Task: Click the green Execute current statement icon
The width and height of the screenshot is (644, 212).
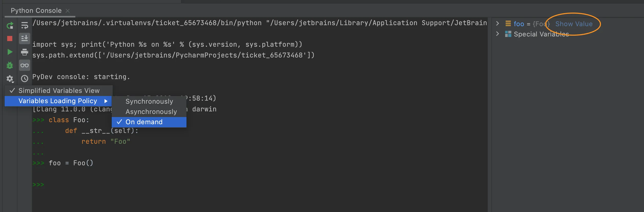Action: pos(10,52)
